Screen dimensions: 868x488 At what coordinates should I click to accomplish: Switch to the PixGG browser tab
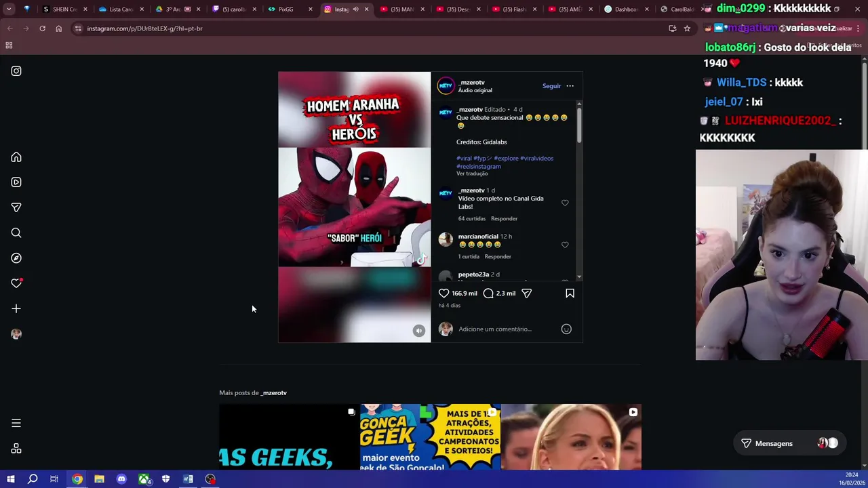[285, 9]
